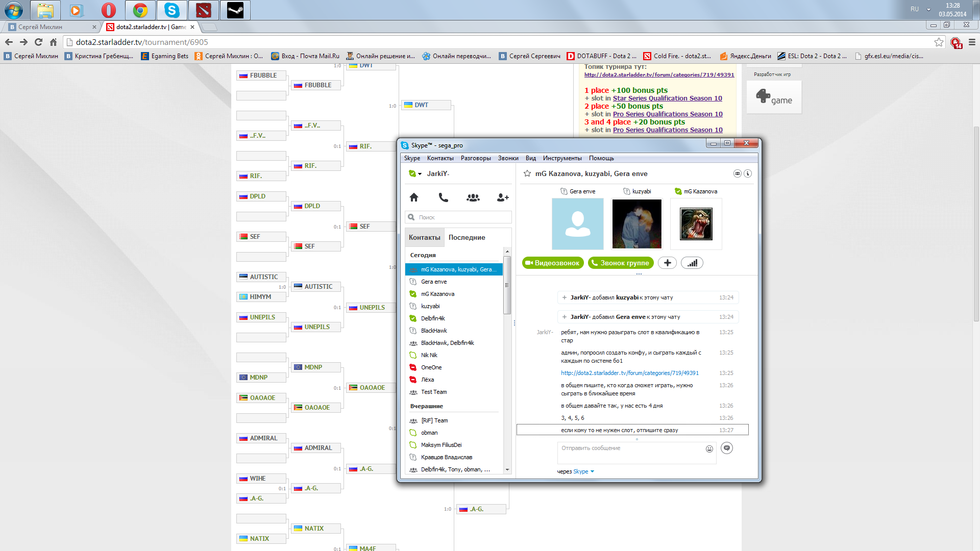
Task: Open Dota 2 from taskbar
Action: coord(204,10)
